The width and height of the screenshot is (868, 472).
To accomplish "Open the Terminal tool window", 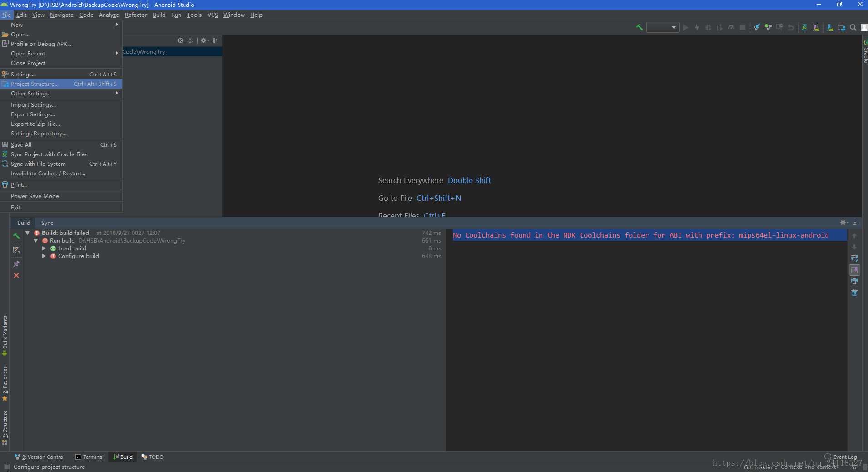I will (x=89, y=457).
